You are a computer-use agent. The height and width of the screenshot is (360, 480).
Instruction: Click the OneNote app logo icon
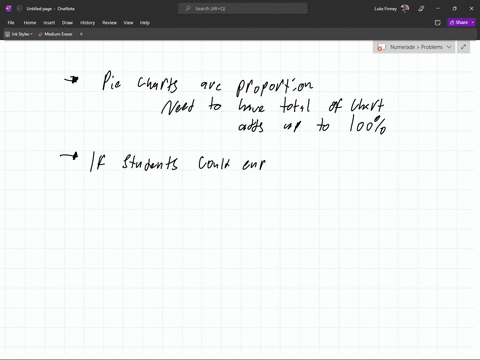9,9
